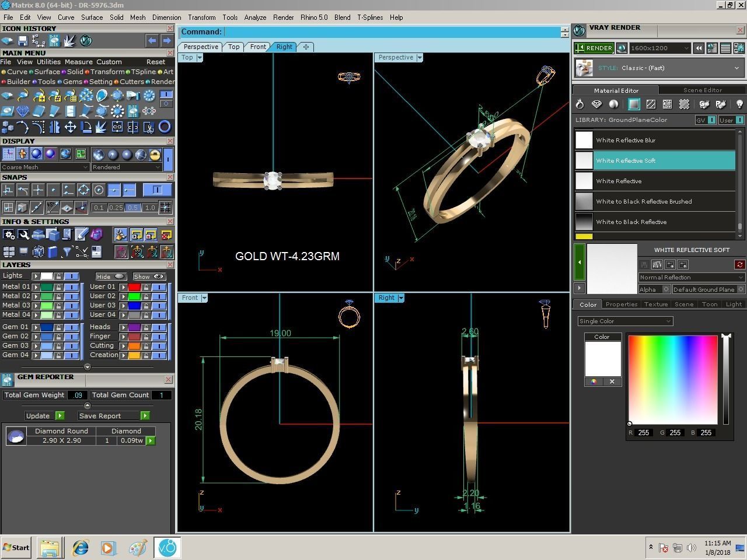Open Paint from the taskbar
Viewport: 747px width, 560px height.
[138, 548]
